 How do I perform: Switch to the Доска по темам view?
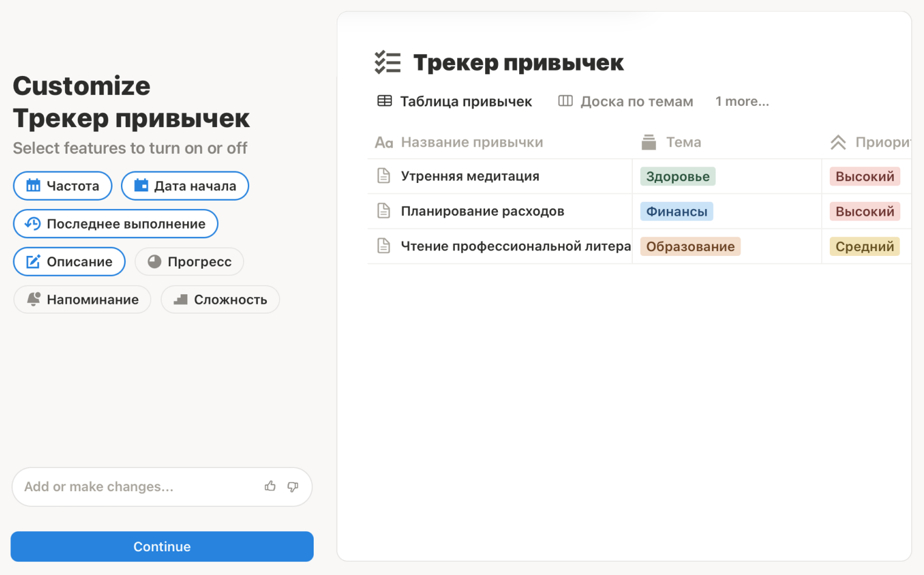tap(636, 101)
